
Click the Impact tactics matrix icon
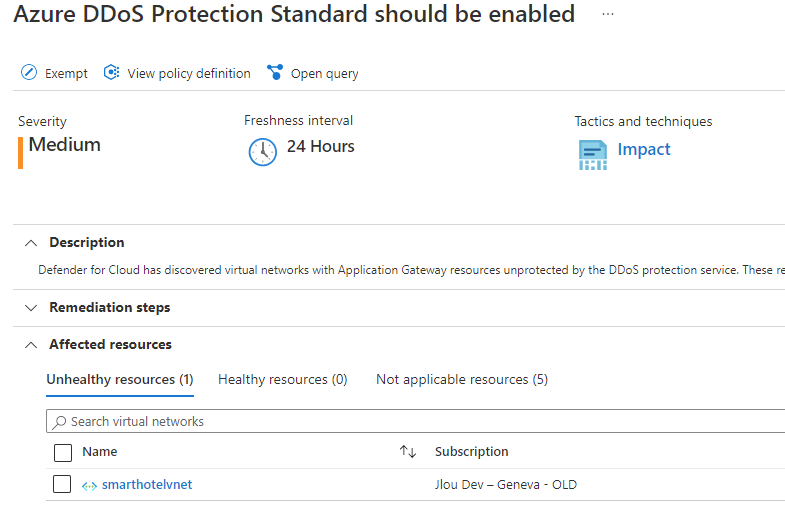click(593, 155)
